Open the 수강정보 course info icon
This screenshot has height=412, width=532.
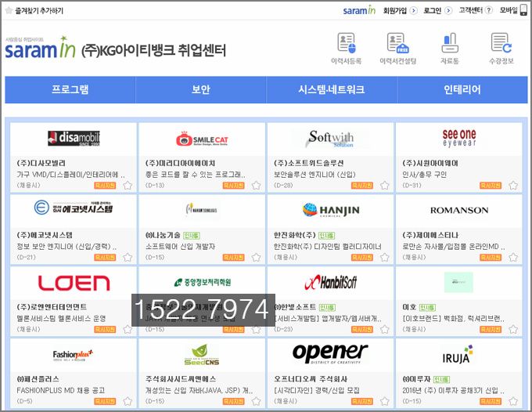click(501, 43)
